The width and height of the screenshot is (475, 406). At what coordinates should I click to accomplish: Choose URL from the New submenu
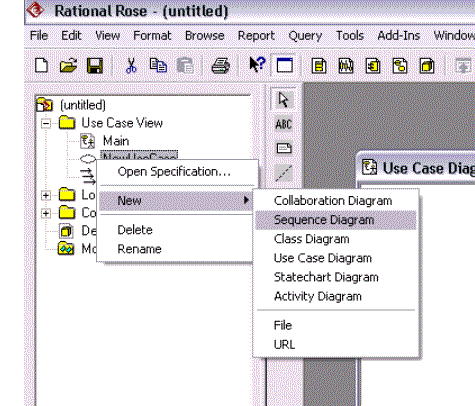(336, 344)
